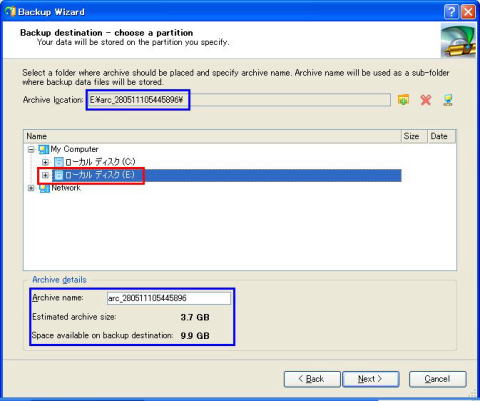Viewport: 480px width, 401px height.
Task: Click the local disk (C:) drive icon
Action: pos(59,162)
